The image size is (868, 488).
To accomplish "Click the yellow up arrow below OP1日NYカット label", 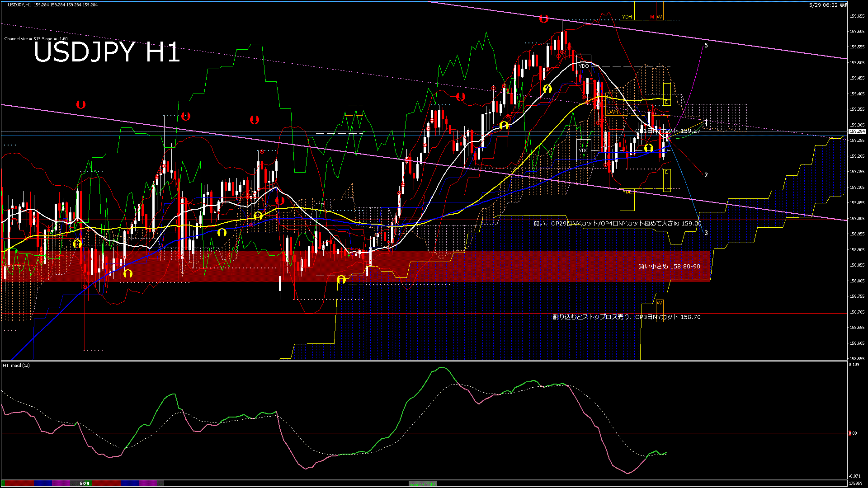I will click(649, 148).
